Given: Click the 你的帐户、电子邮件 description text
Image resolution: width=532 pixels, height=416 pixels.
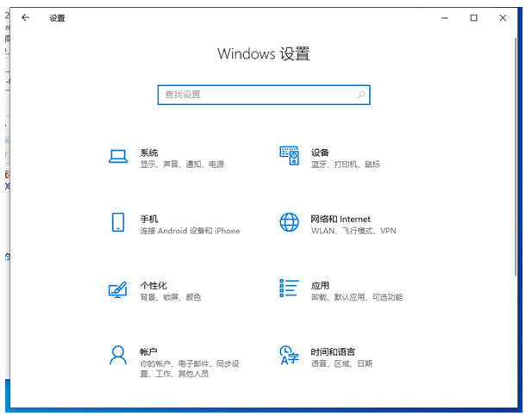Looking at the screenshot, I should (190, 369).
